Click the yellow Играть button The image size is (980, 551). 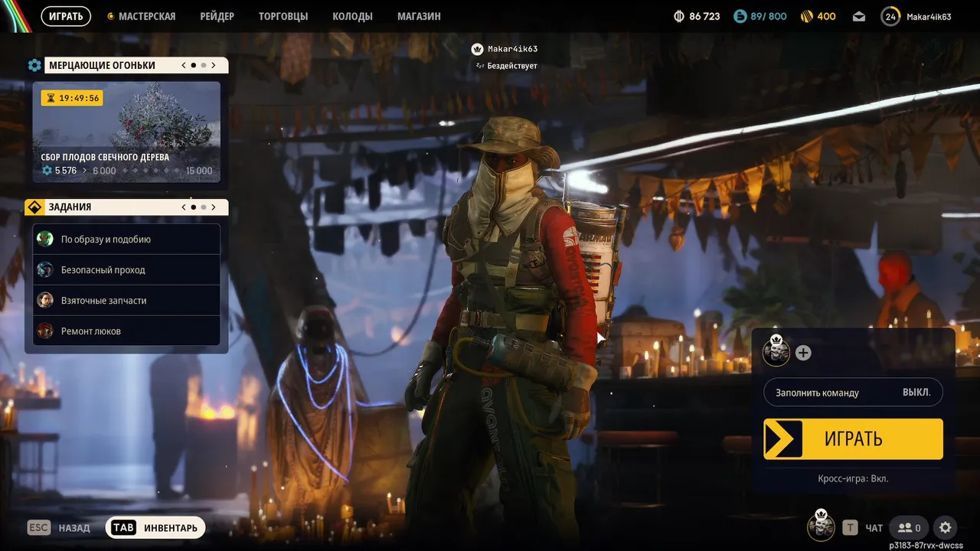pos(853,439)
